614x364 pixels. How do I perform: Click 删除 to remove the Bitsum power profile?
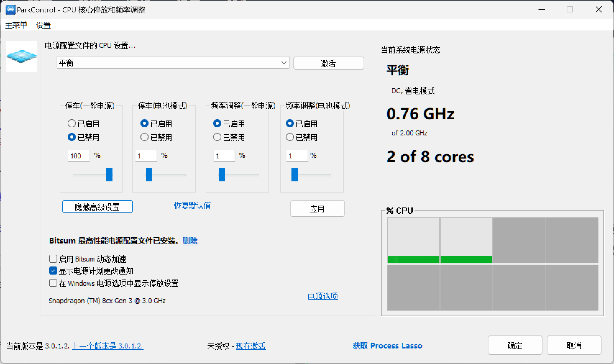point(190,241)
